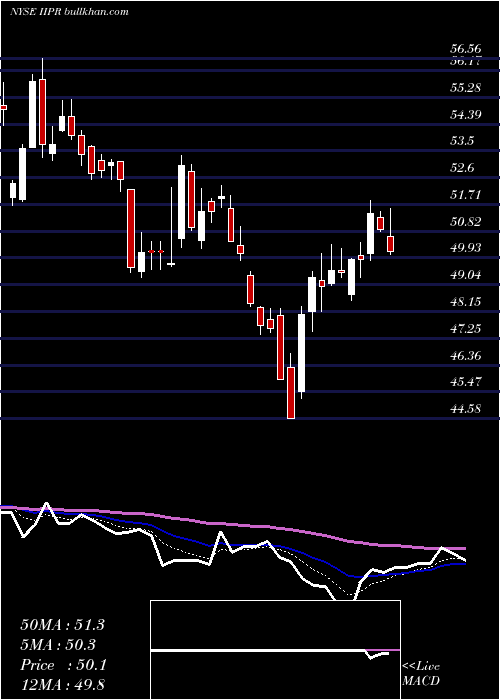Click the 52.6 price axis label
The height and width of the screenshot is (700, 500).
(x=462, y=168)
